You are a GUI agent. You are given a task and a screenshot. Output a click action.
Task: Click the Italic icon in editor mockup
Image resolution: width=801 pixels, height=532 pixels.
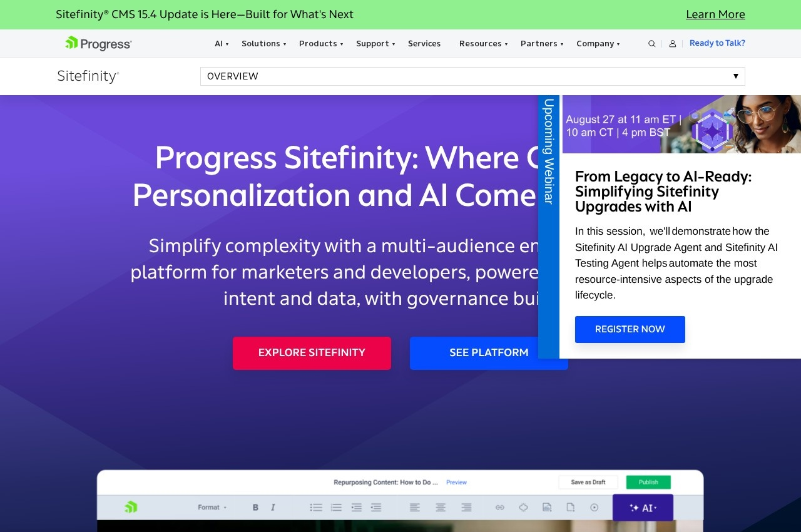coord(273,508)
